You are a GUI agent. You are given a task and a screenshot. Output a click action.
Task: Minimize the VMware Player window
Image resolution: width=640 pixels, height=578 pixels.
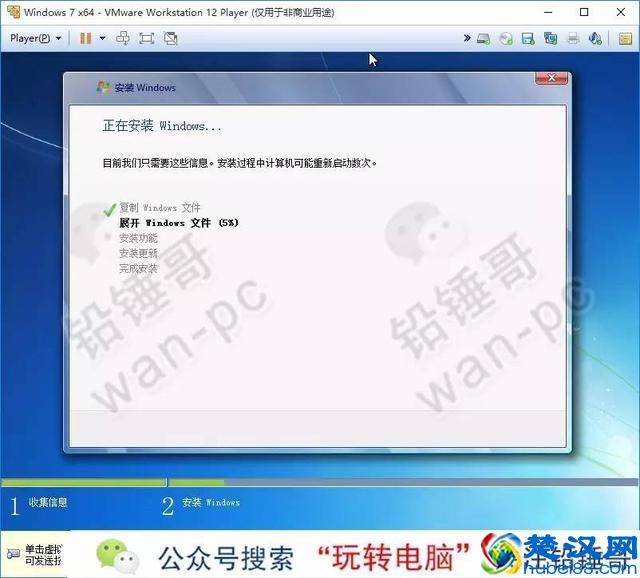pyautogui.click(x=548, y=12)
